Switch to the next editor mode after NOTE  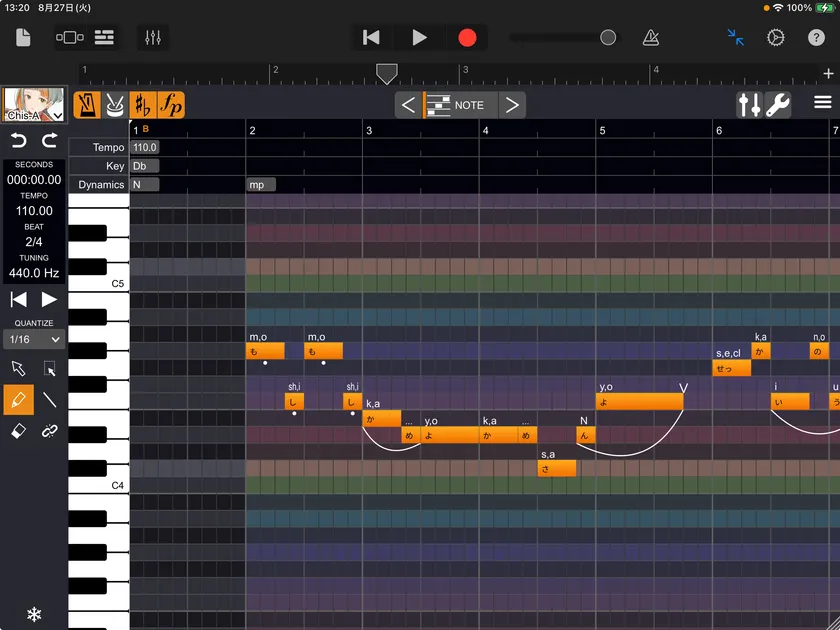(511, 105)
